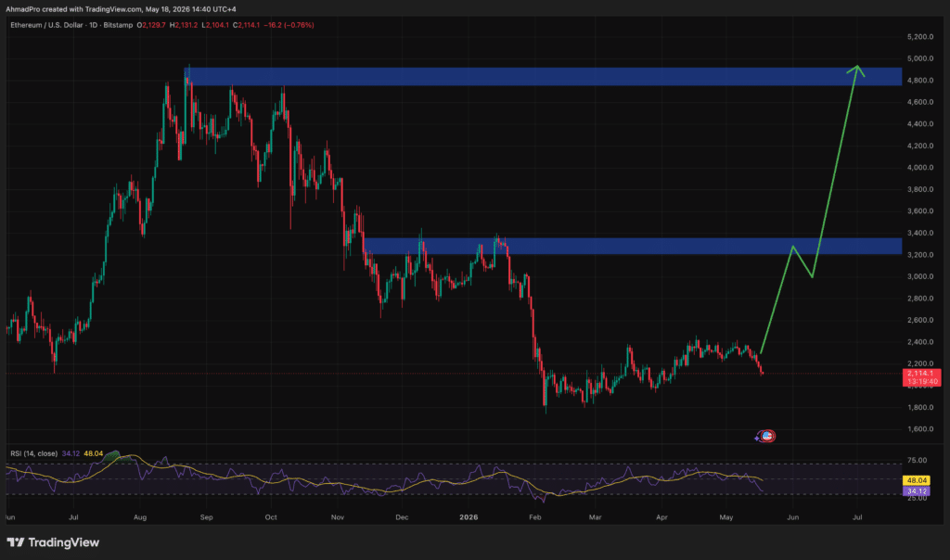The width and height of the screenshot is (950, 560).
Task: Click the 3,600.0 price axis label
Action: pos(919,211)
